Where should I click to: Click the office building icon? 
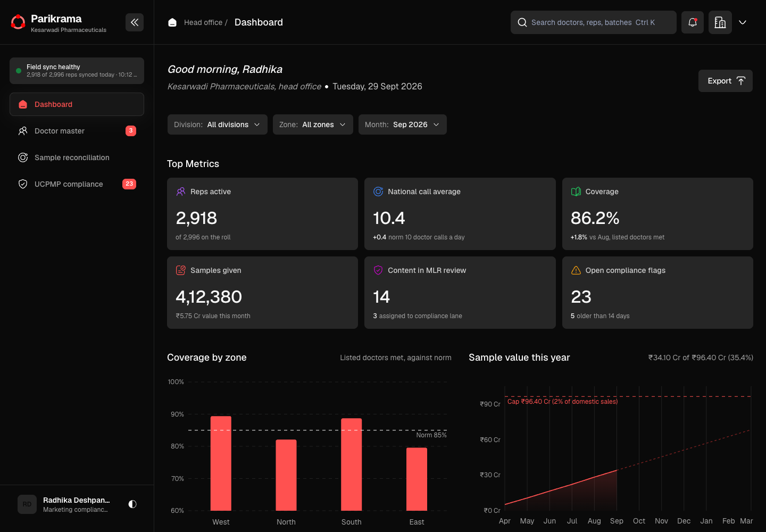pos(720,22)
